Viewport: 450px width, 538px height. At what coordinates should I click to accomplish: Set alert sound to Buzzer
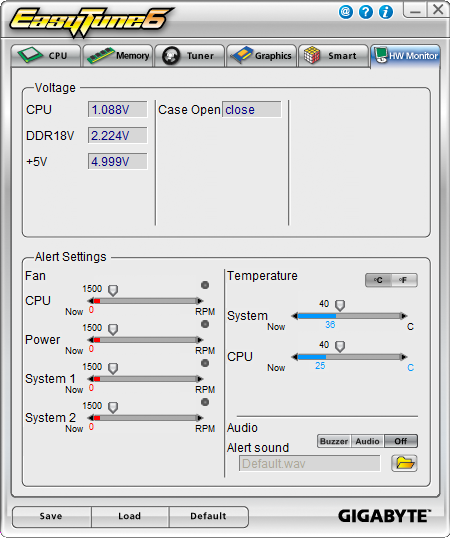point(334,441)
